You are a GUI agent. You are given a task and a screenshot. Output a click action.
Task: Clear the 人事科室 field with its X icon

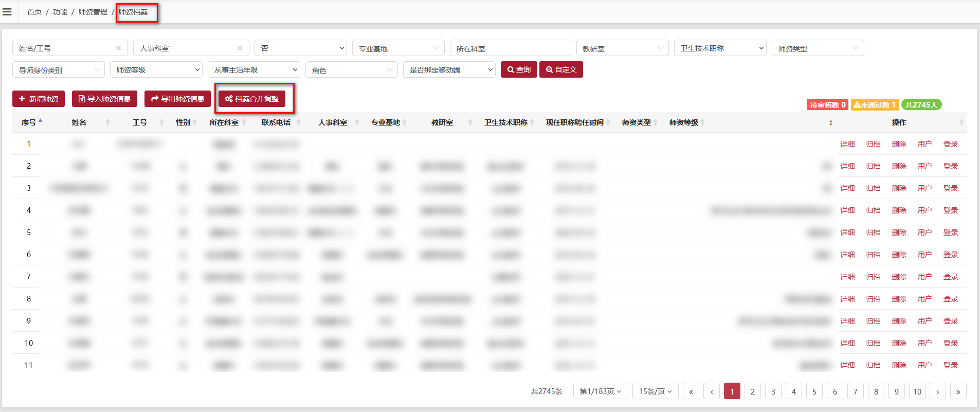pyautogui.click(x=240, y=48)
